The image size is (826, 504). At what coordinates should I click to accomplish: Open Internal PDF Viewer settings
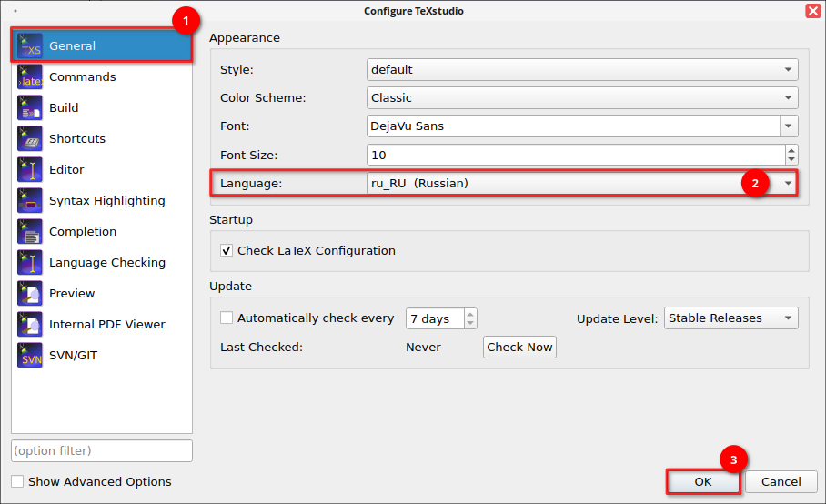click(x=102, y=325)
